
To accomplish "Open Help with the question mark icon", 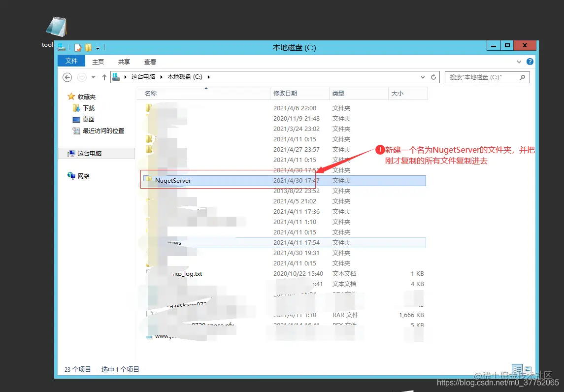I will tap(530, 62).
